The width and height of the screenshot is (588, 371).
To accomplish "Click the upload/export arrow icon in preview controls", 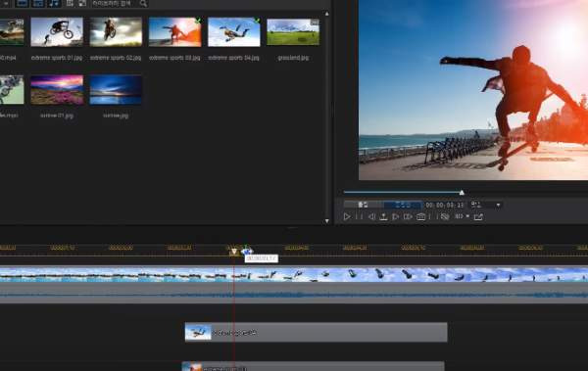I will 383,216.
